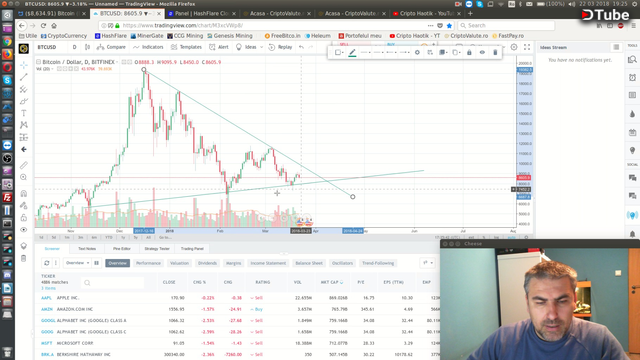This screenshot has height=360, width=640.
Task: Open Ideas Stream settings list icon
Action: [x=616, y=47]
